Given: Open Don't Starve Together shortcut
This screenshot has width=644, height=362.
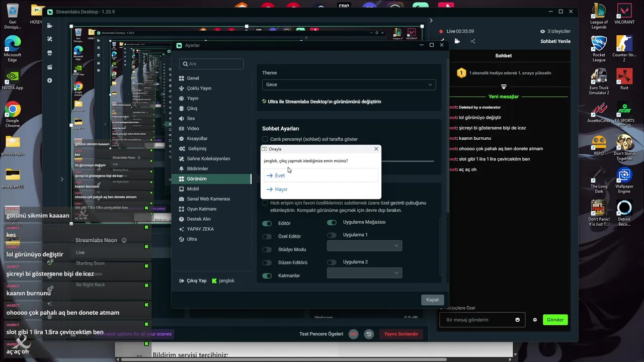Looking at the screenshot, I should pos(624,148).
